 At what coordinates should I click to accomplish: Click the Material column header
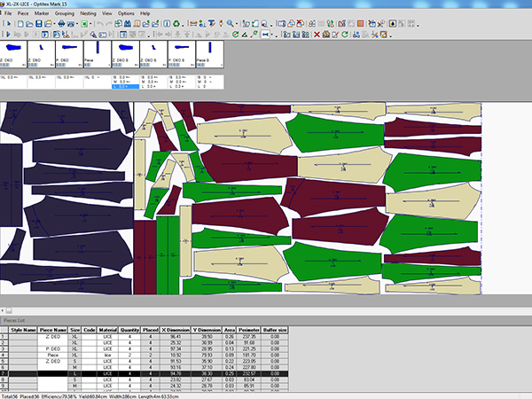[x=107, y=330]
